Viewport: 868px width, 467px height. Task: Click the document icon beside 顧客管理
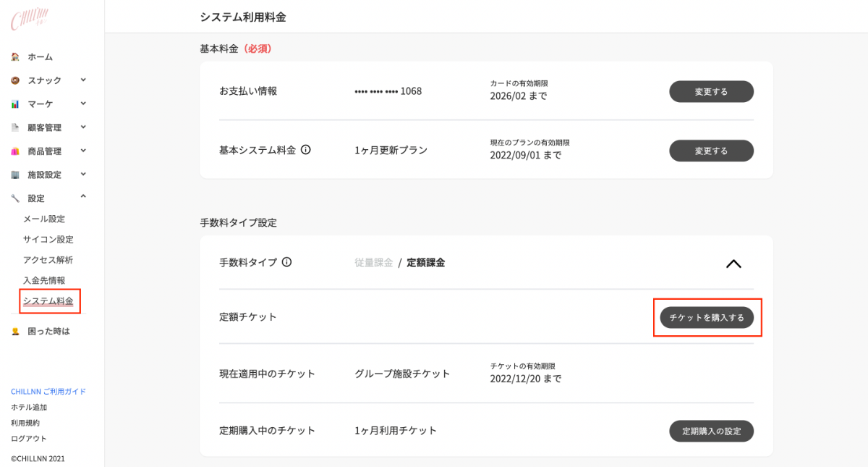click(x=15, y=127)
